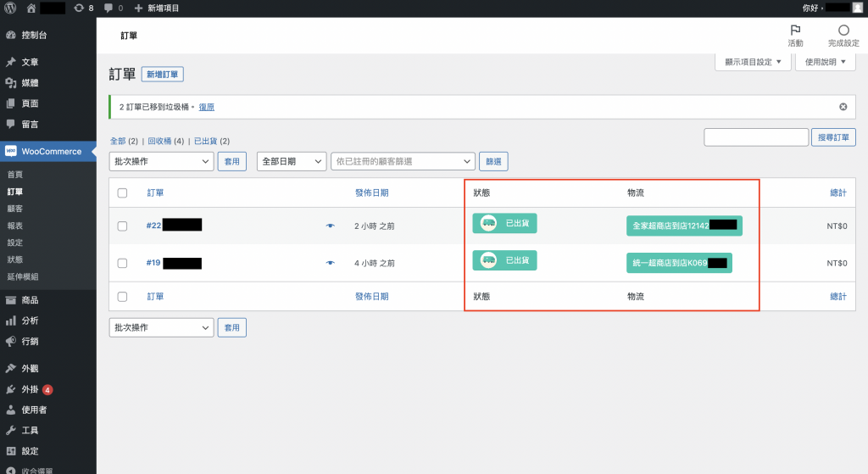This screenshot has height=474, width=868.
Task: Click the 復原 undo link
Action: click(x=206, y=107)
